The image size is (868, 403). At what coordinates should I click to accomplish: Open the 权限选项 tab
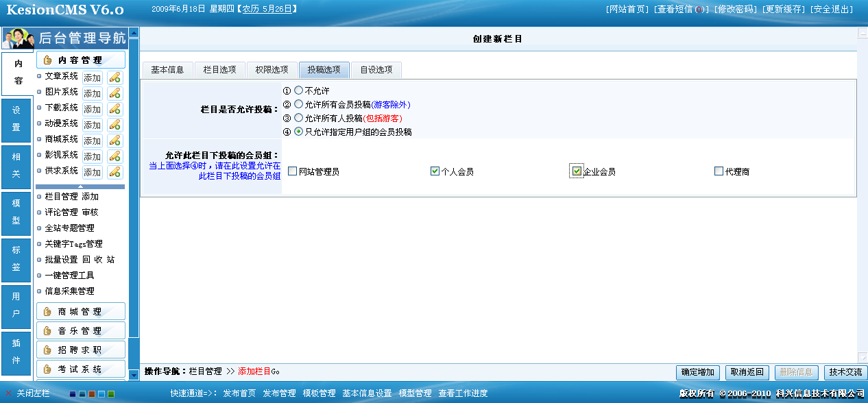[272, 70]
